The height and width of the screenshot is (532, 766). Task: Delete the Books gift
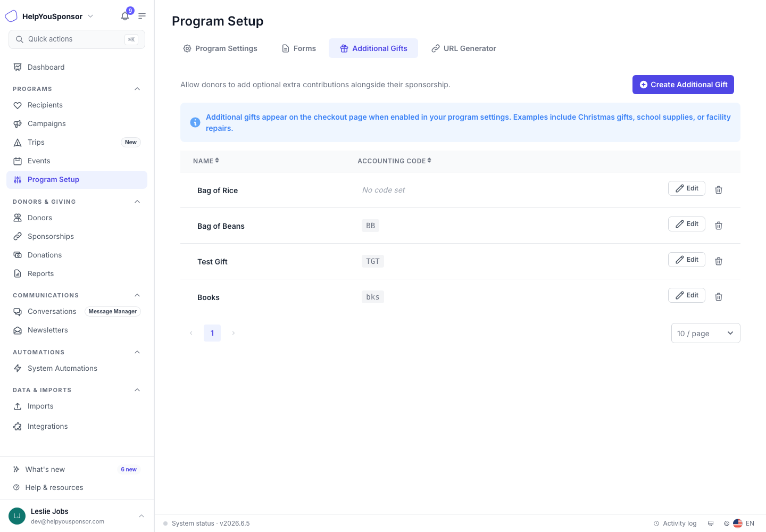(719, 297)
